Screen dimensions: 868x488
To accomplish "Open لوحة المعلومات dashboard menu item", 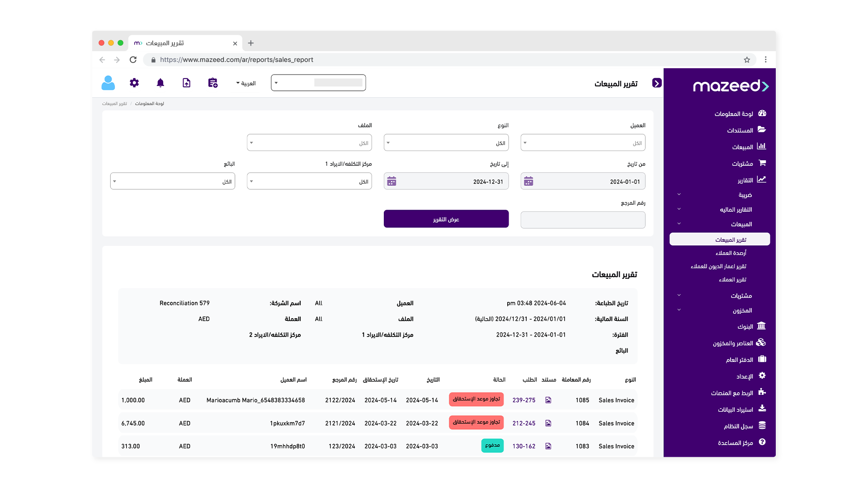I will [x=733, y=114].
